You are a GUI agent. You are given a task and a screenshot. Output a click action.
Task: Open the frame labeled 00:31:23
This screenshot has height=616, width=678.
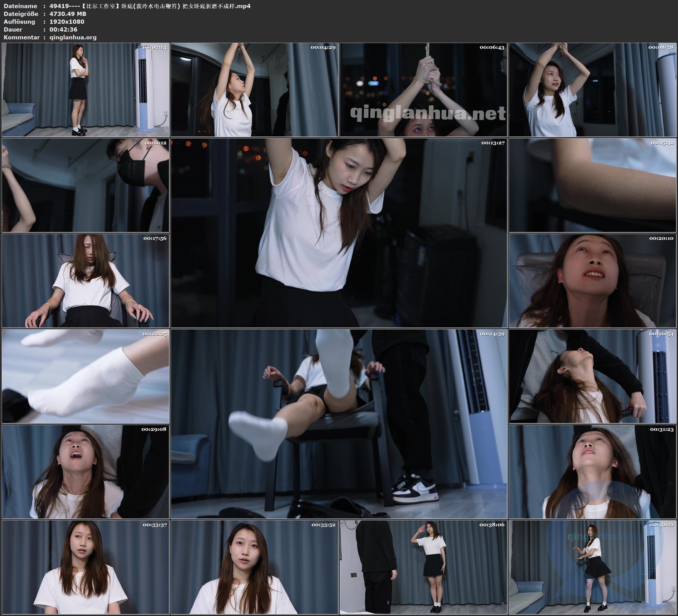592,472
